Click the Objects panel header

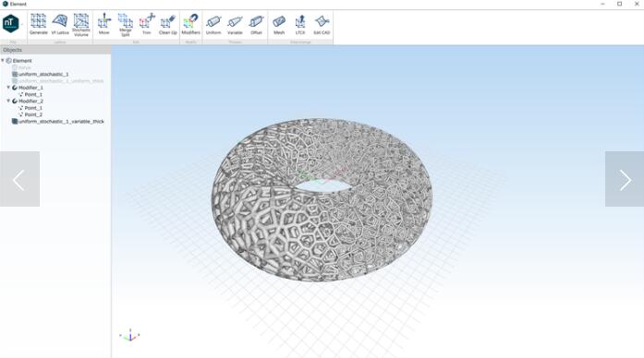(x=55, y=50)
